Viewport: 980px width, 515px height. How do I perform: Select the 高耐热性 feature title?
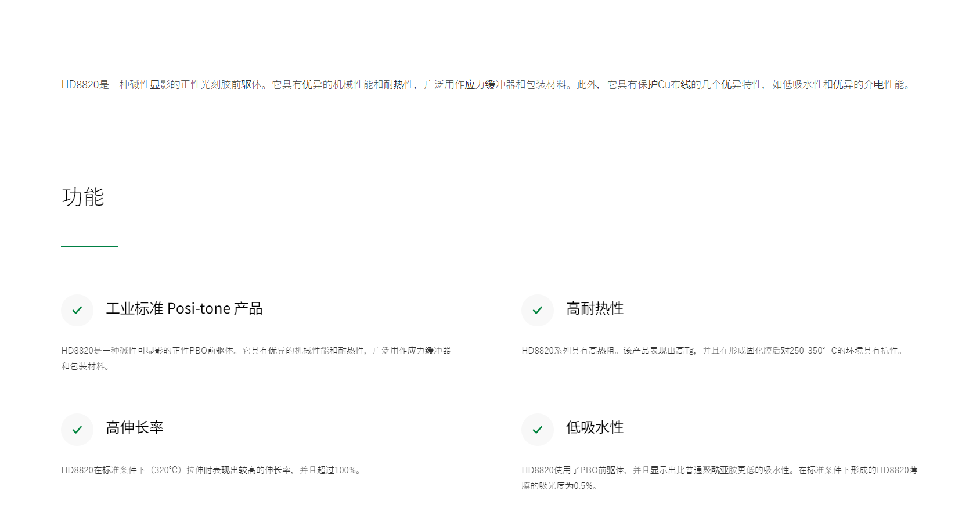[x=595, y=309]
